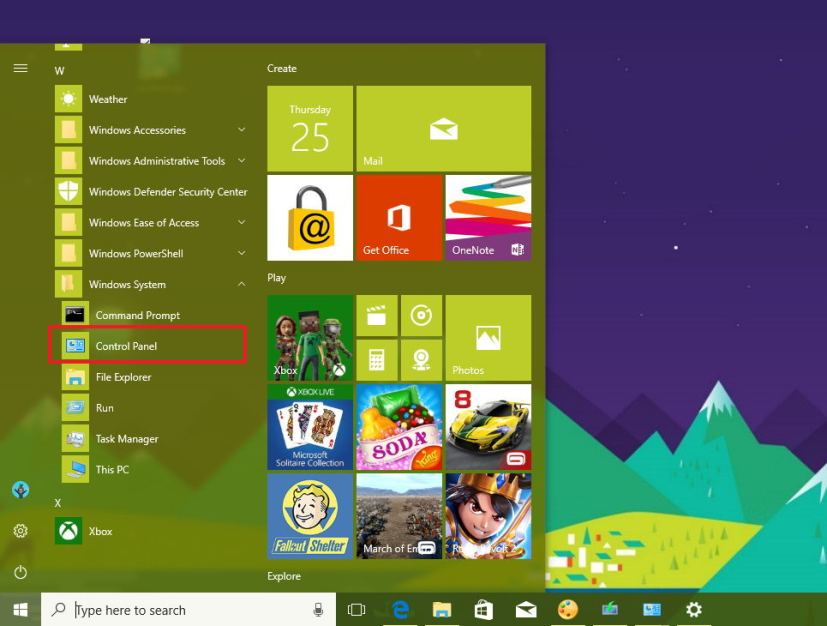Open the Asphalt 8 racing tile
The width and height of the screenshot is (827, 626).
click(x=488, y=427)
